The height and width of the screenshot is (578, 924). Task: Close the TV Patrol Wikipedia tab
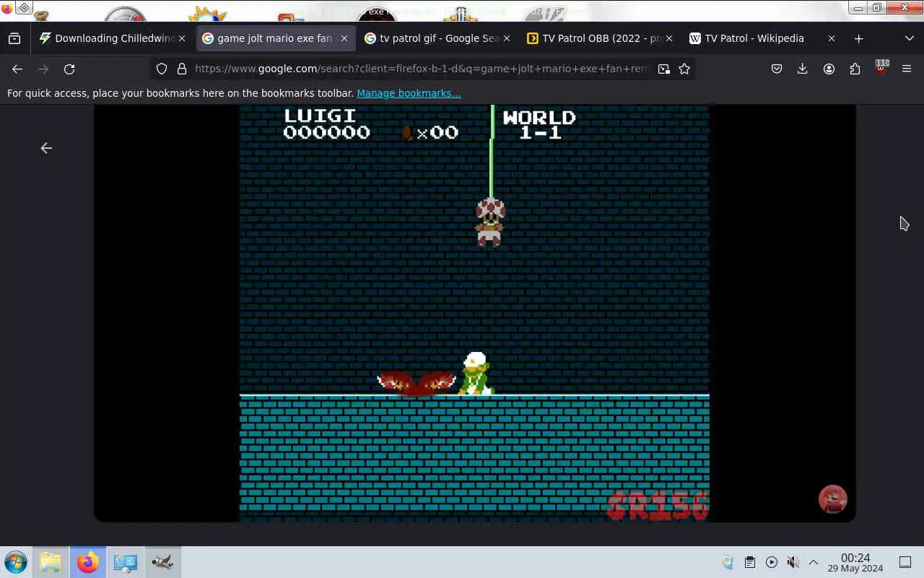click(x=832, y=38)
